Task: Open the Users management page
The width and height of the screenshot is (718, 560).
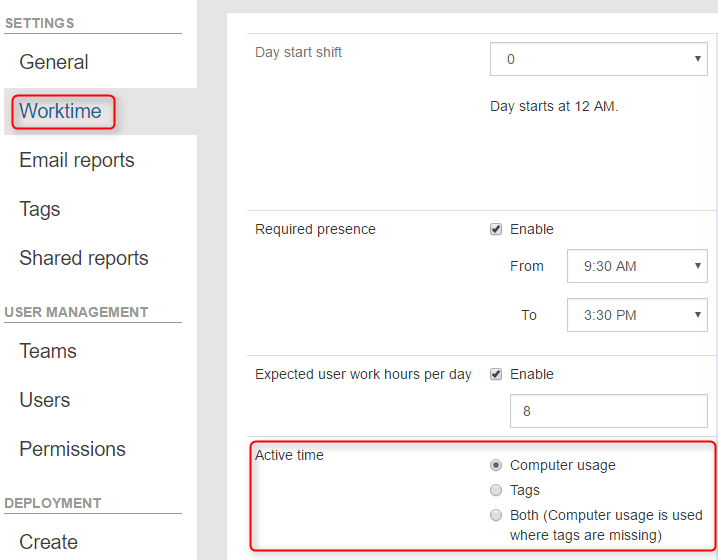Action: 44,400
